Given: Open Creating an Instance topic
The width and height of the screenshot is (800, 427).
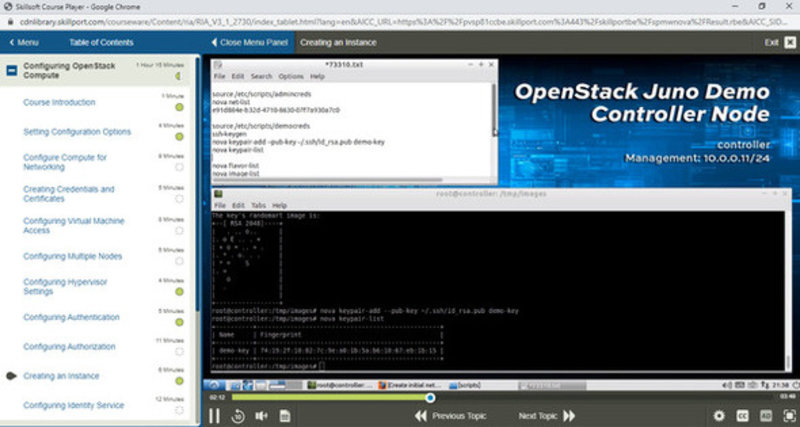Looking at the screenshot, I should point(61,376).
